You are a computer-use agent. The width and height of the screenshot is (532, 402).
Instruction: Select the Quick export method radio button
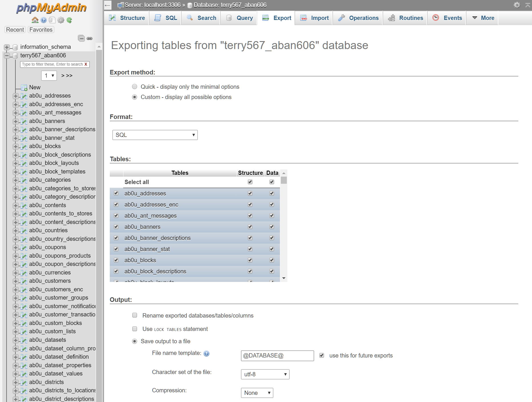[135, 86]
